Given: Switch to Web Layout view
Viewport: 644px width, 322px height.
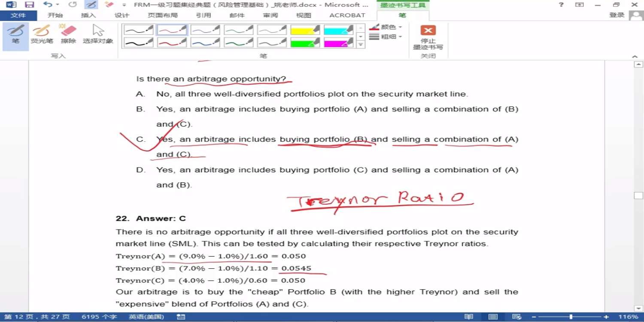Looking at the screenshot, I should (517, 317).
